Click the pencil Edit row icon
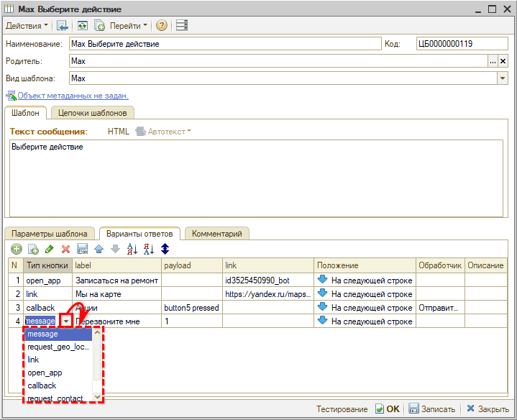The height and width of the screenshot is (420, 517). coord(49,249)
